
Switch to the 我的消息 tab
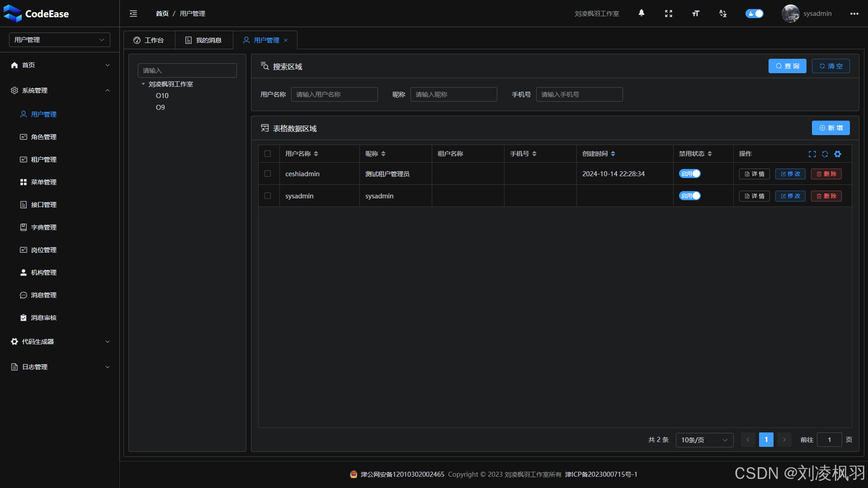click(203, 40)
